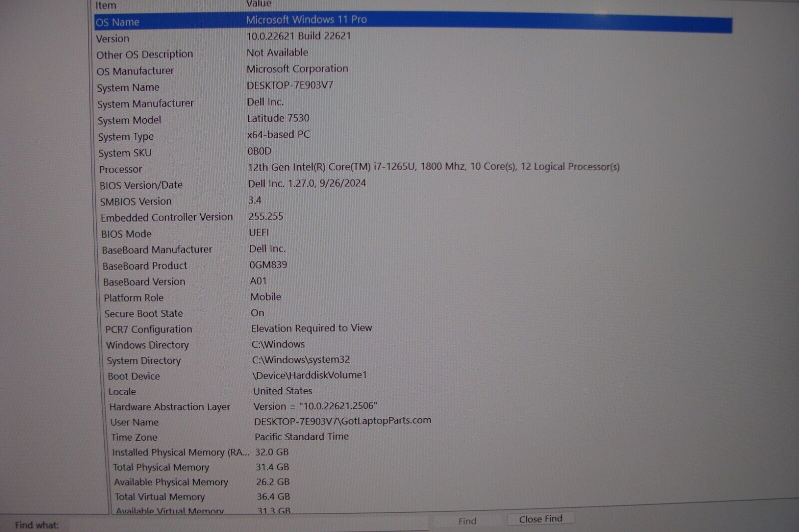Click the A01 value

click(x=258, y=281)
